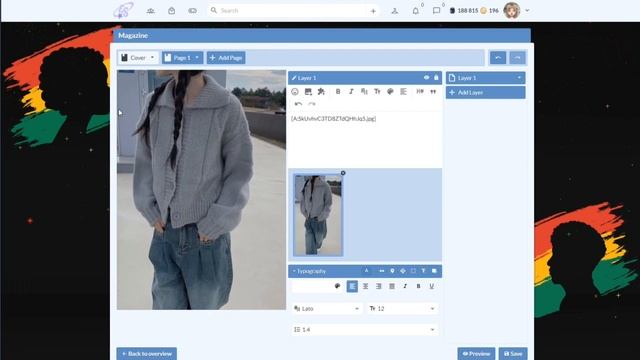Open the location pin position tab
The width and height of the screenshot is (640, 360).
(392, 271)
